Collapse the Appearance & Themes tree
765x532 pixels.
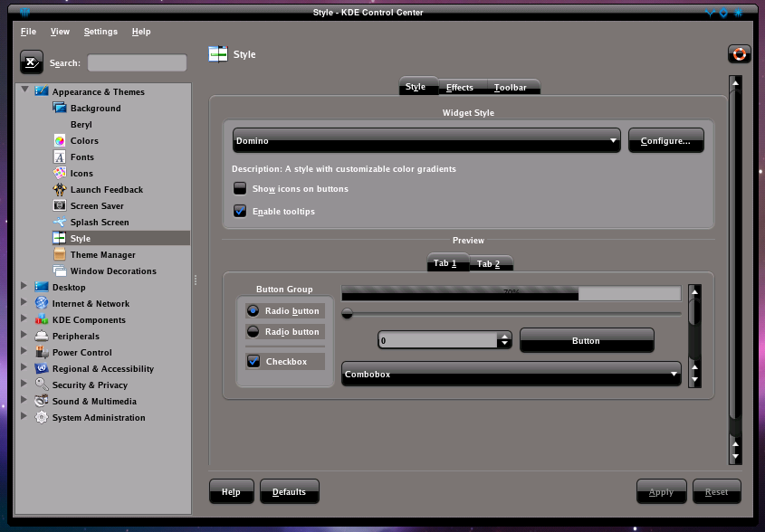pyautogui.click(x=24, y=90)
